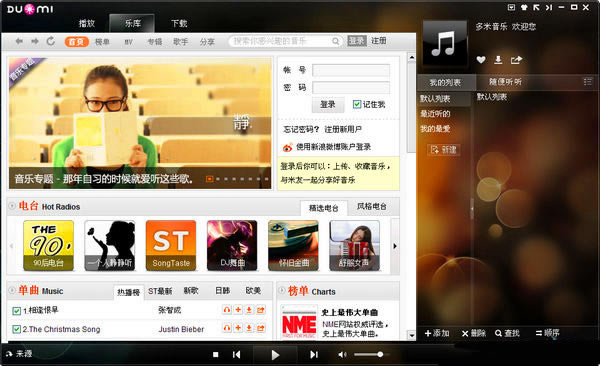Click the download icon under the welcome text
This screenshot has width=600, height=366.
[x=498, y=60]
